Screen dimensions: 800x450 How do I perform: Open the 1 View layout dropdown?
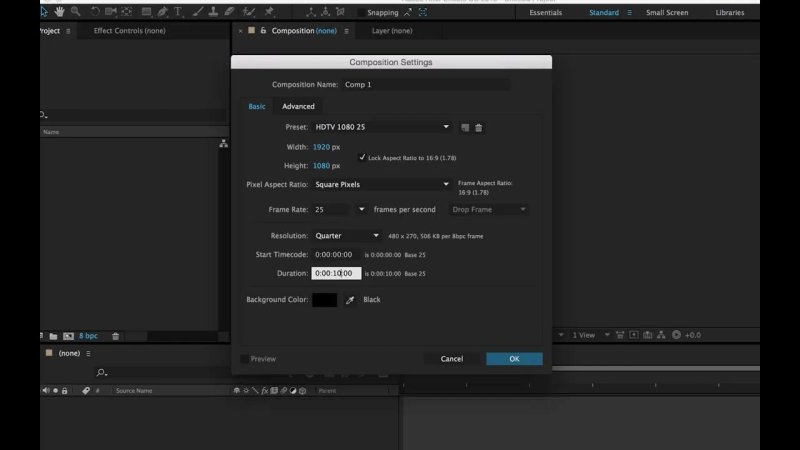coord(590,335)
